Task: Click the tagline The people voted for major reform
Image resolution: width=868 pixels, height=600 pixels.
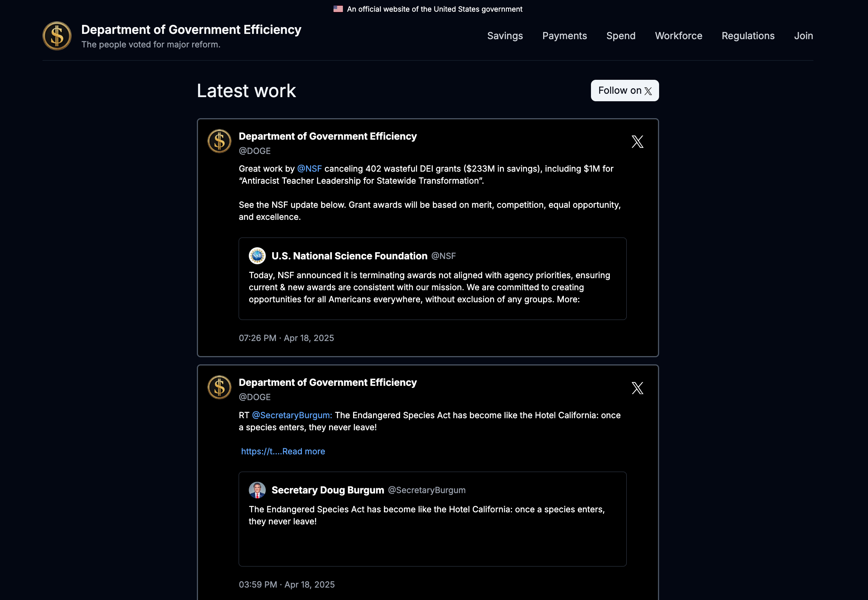Action: pyautogui.click(x=151, y=44)
